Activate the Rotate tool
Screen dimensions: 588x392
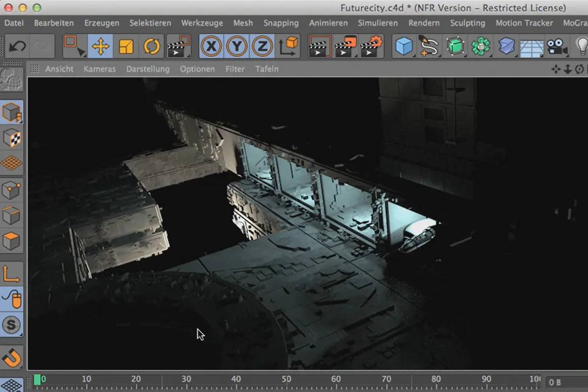click(151, 47)
